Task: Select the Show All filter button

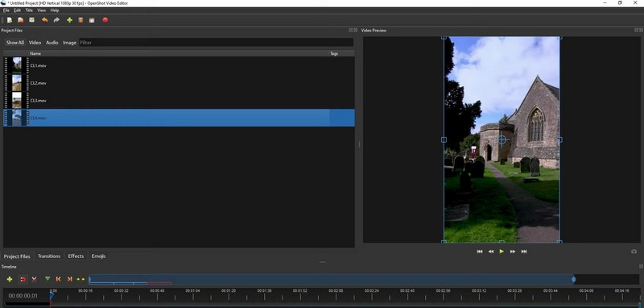Action: tap(15, 43)
